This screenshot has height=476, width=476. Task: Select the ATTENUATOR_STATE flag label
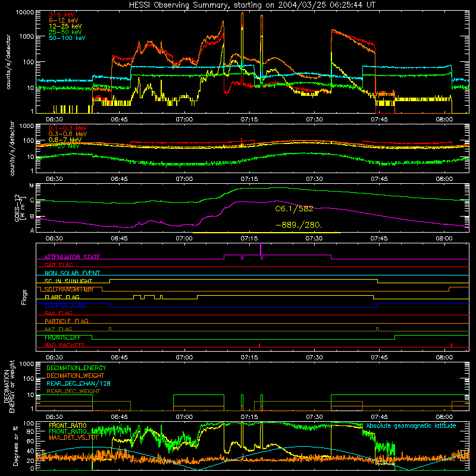tap(72, 257)
